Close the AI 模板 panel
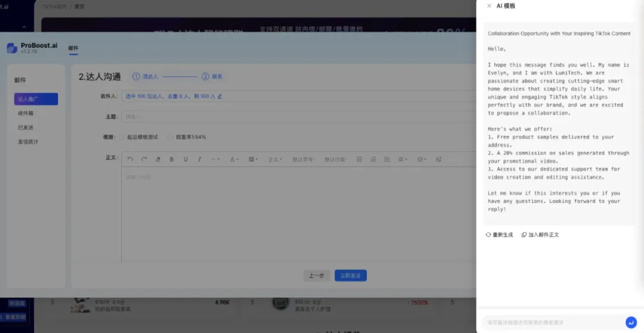This screenshot has width=644, height=333. click(489, 6)
